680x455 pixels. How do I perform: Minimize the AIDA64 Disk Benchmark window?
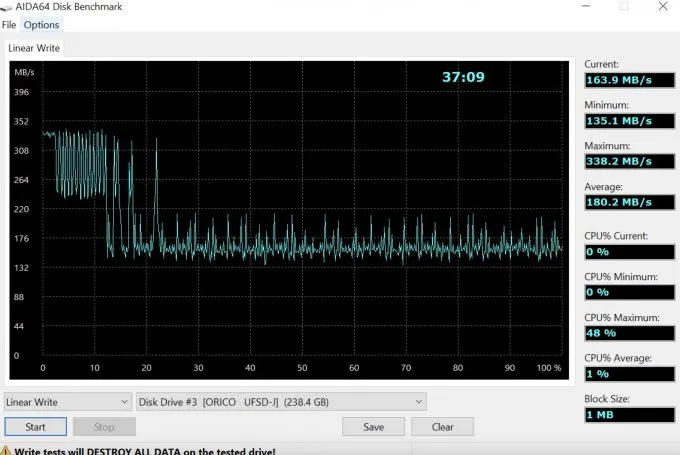582,7
